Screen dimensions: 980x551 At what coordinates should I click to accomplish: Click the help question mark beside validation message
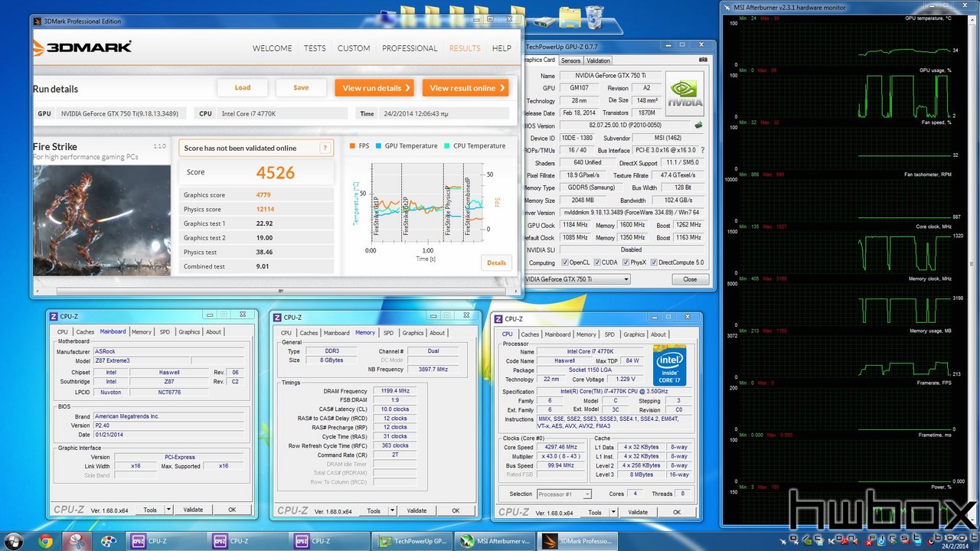click(325, 148)
